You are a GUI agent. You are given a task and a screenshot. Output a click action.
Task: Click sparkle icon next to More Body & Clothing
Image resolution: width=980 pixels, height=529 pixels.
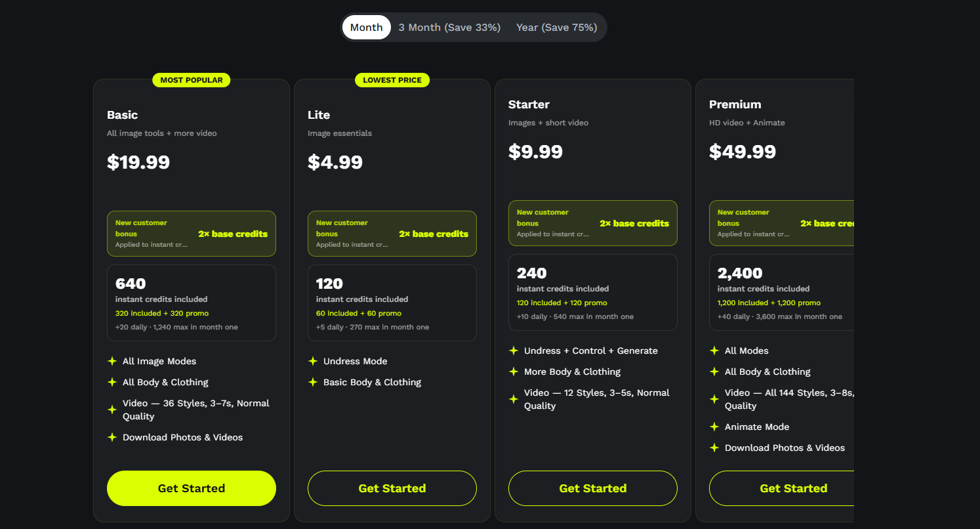tap(514, 371)
